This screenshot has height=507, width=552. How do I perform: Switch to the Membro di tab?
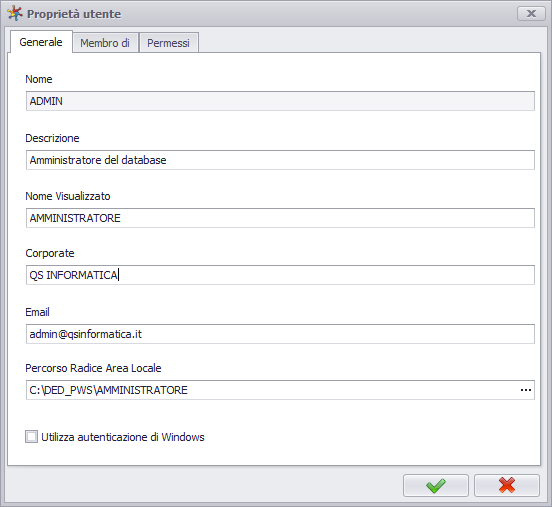pos(105,43)
